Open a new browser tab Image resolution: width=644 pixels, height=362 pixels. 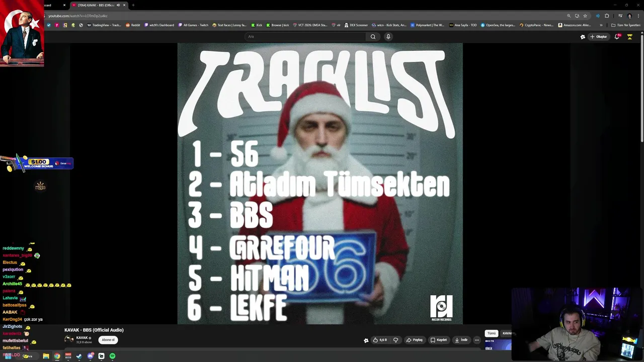[x=133, y=5]
